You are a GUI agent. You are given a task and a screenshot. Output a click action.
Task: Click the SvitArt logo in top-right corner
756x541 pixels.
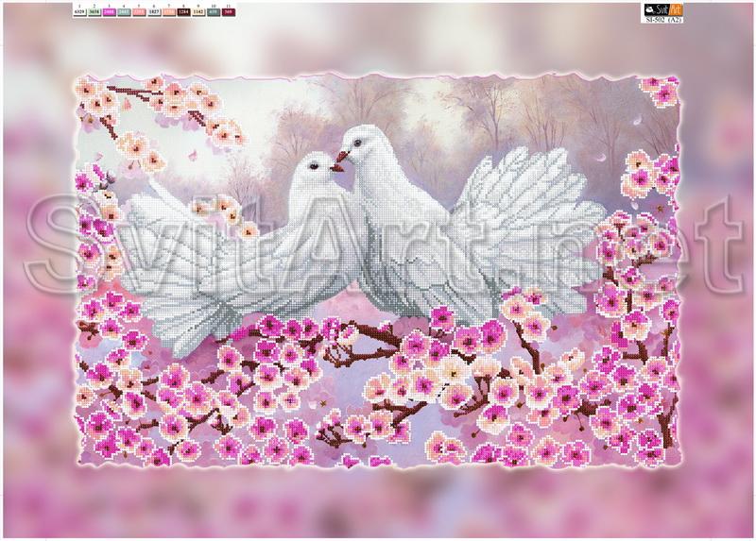tap(664, 8)
